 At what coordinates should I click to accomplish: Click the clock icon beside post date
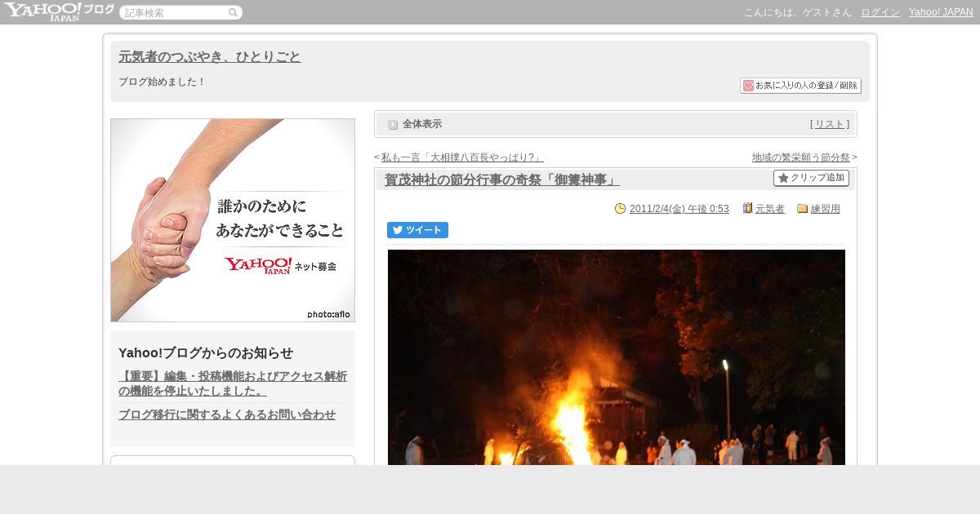[x=620, y=208]
